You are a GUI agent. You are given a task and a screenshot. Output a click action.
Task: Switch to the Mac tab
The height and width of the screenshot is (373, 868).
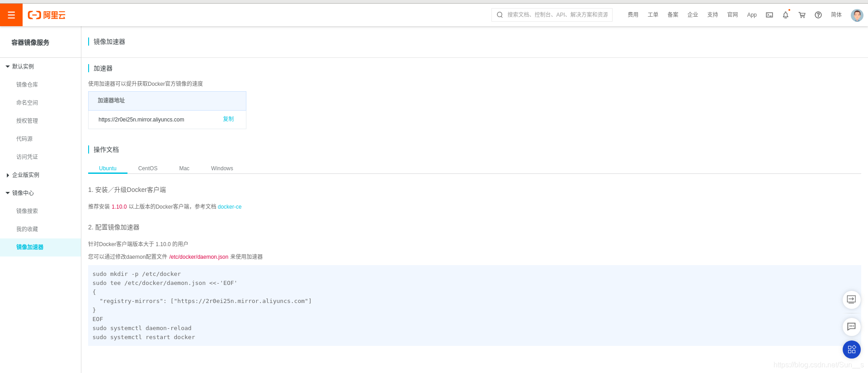click(184, 168)
